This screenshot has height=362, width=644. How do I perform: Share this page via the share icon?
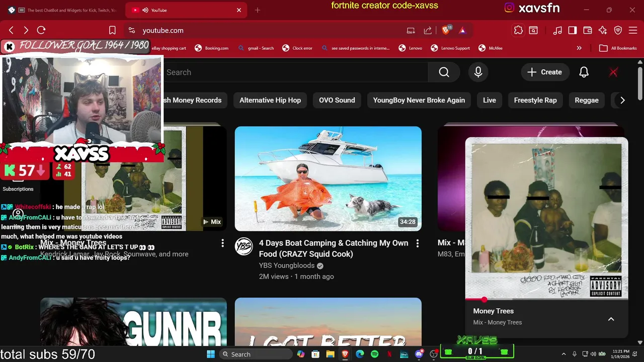tap(428, 30)
